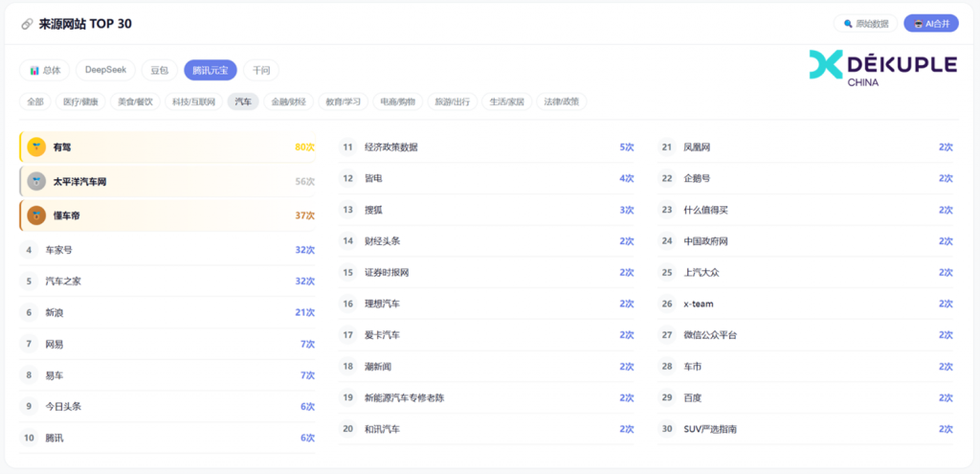
Task: Click the 上汽大众 row text
Action: 702,273
